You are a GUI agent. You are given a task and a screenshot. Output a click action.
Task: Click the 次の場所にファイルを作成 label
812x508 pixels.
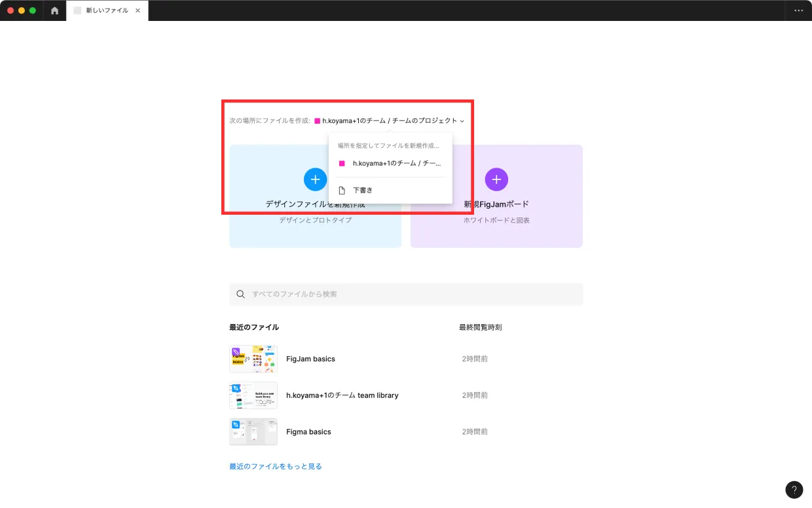(x=270, y=121)
